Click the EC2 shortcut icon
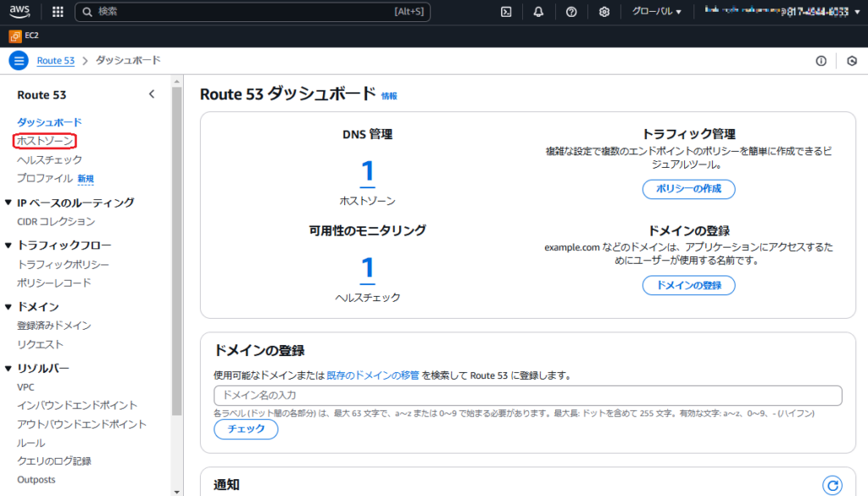Image resolution: width=868 pixels, height=496 pixels. [x=15, y=36]
